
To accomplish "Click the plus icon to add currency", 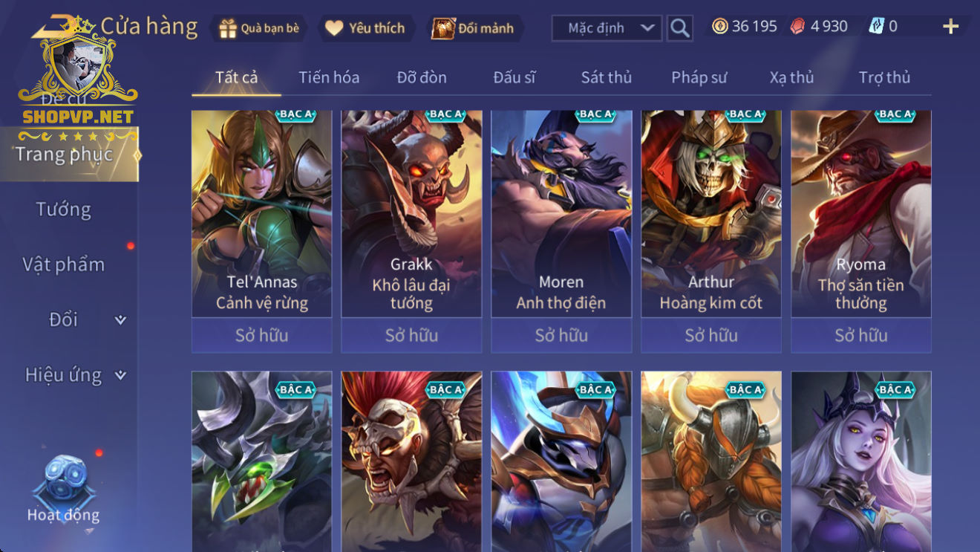I will 950,27.
